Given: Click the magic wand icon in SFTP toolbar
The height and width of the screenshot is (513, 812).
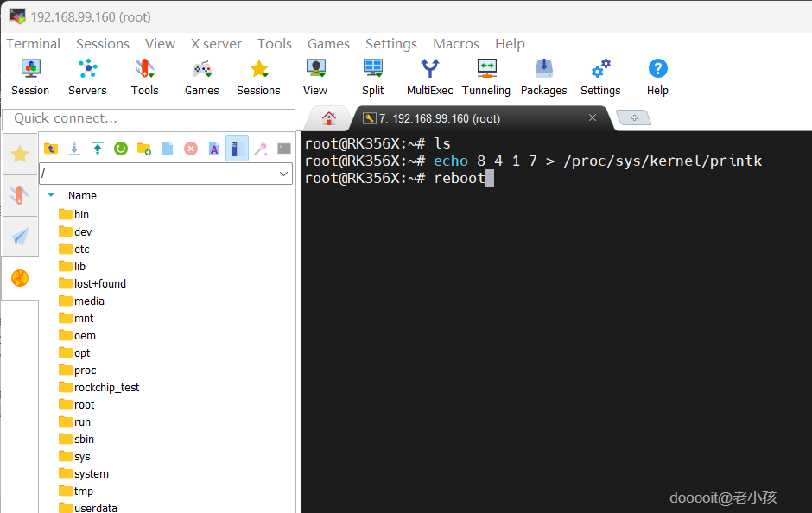Looking at the screenshot, I should [261, 149].
